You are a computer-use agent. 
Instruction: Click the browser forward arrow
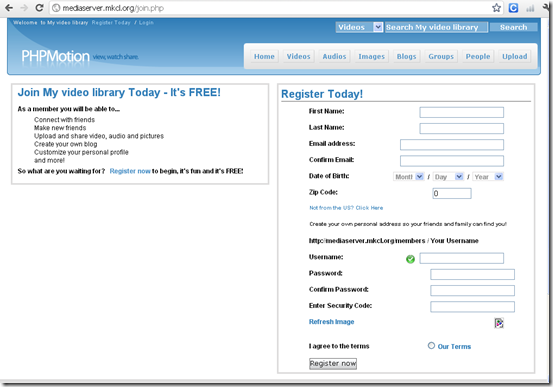tap(24, 8)
